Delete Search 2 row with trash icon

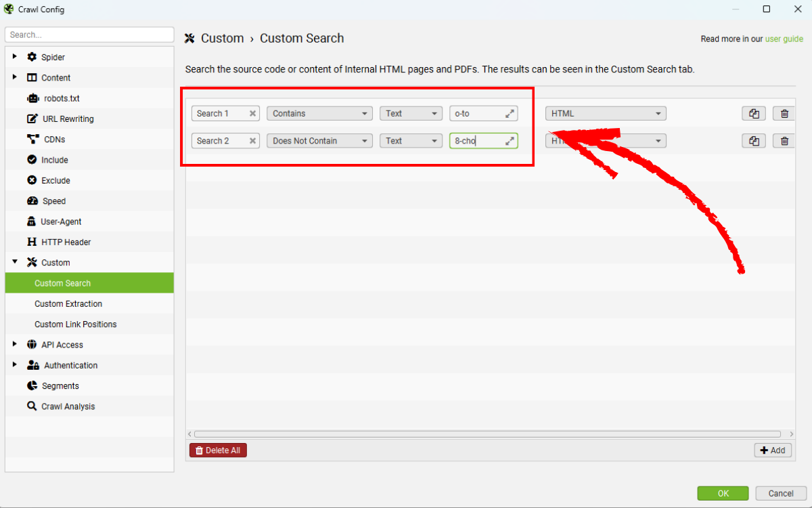click(x=784, y=141)
